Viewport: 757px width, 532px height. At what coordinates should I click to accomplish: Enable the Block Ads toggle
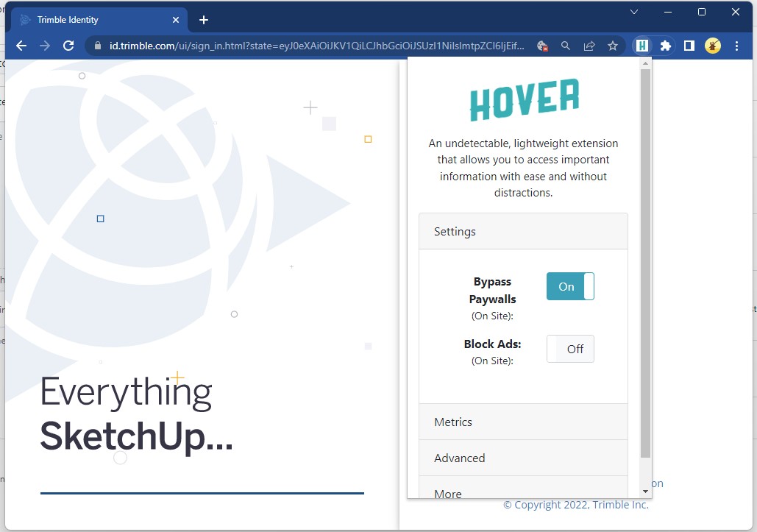pyautogui.click(x=570, y=349)
